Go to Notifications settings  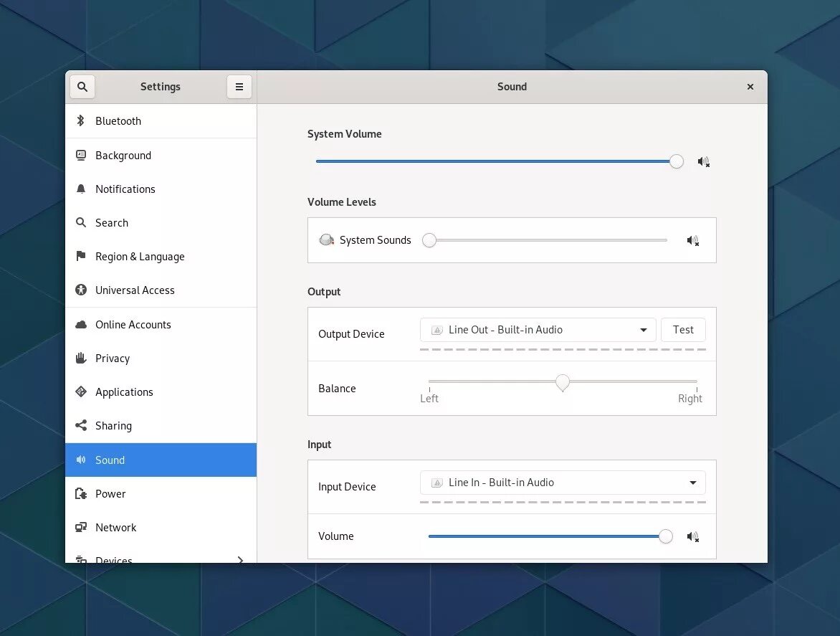pyautogui.click(x=161, y=189)
